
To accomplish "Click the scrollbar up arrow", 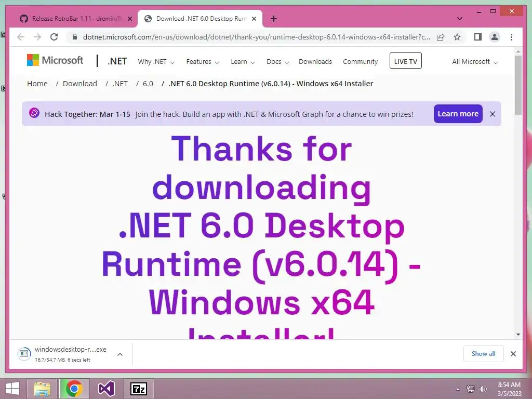I will (518, 52).
